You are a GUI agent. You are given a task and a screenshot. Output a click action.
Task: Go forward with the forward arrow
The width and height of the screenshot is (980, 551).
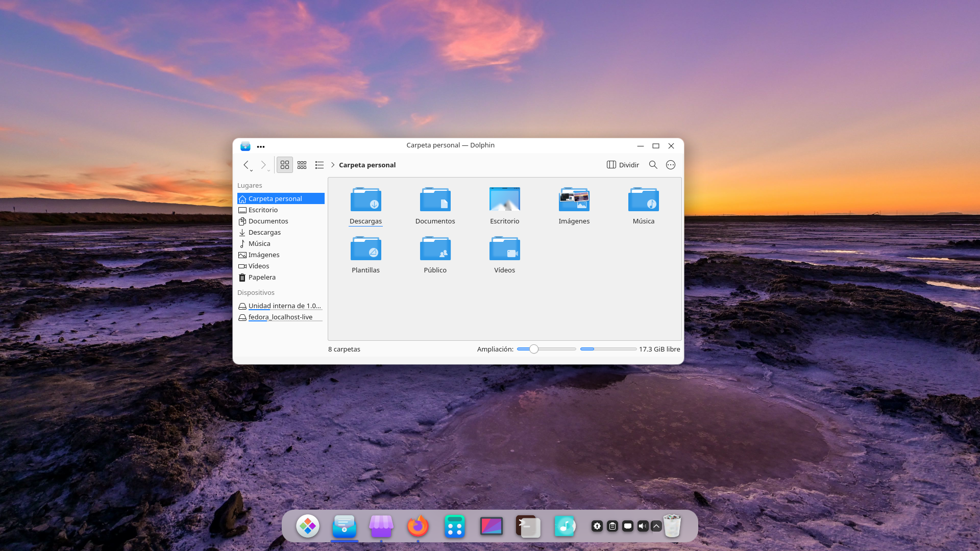(263, 165)
